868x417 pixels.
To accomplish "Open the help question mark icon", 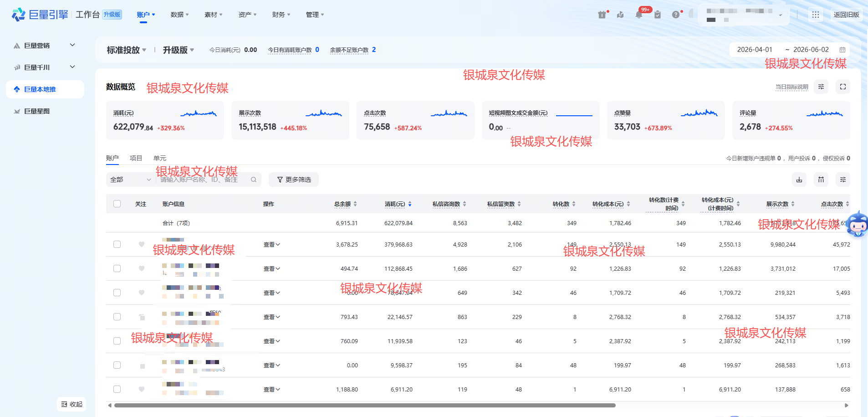I will click(x=676, y=15).
